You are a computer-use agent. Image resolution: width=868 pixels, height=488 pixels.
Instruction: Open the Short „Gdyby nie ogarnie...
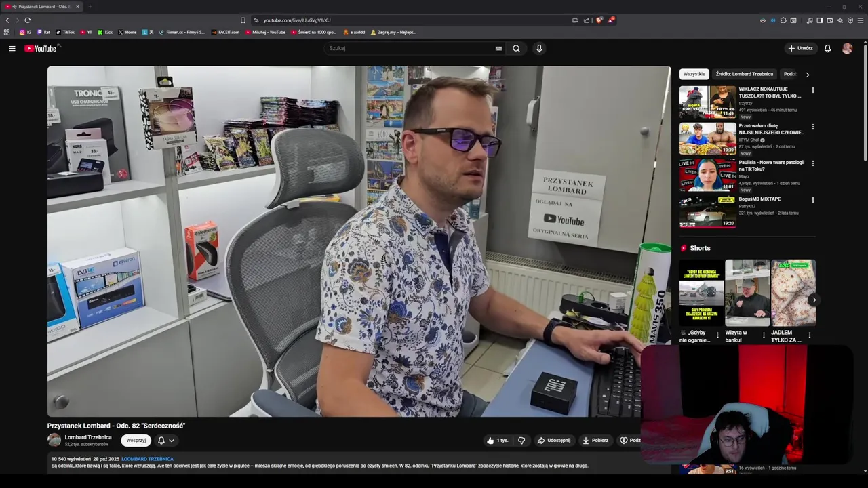tap(702, 293)
